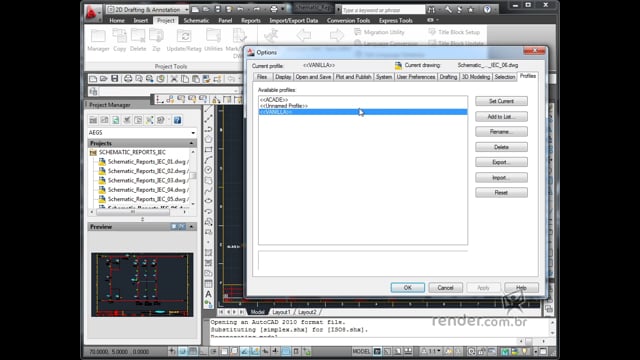Screen dimensions: 640x360
Task: Open the workspace dropdown '2D Drafting & Annotation'
Action: click(148, 9)
